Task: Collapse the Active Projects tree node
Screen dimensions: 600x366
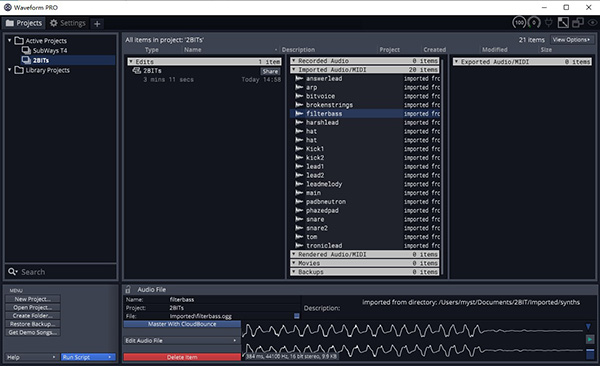Action: click(x=10, y=40)
